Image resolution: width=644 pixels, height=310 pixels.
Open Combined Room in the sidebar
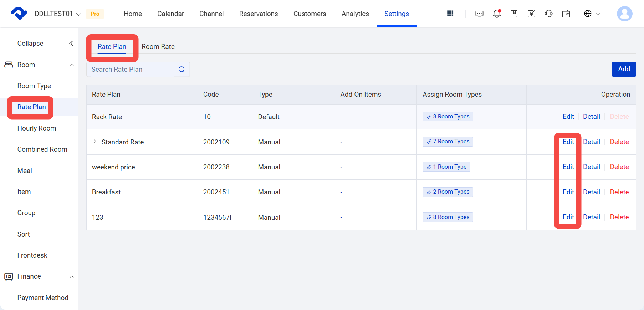[42, 149]
